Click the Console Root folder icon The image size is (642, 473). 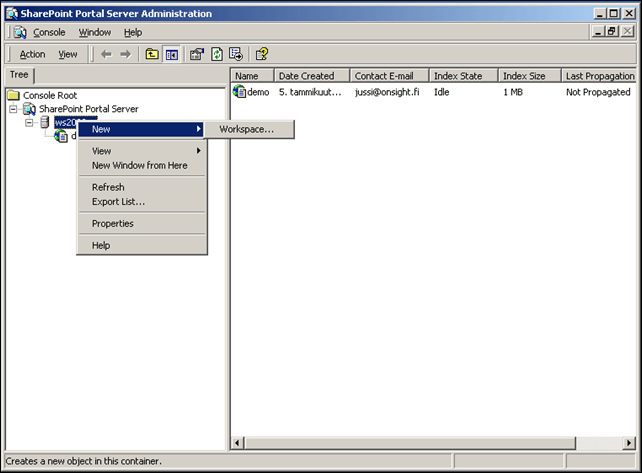pos(14,95)
